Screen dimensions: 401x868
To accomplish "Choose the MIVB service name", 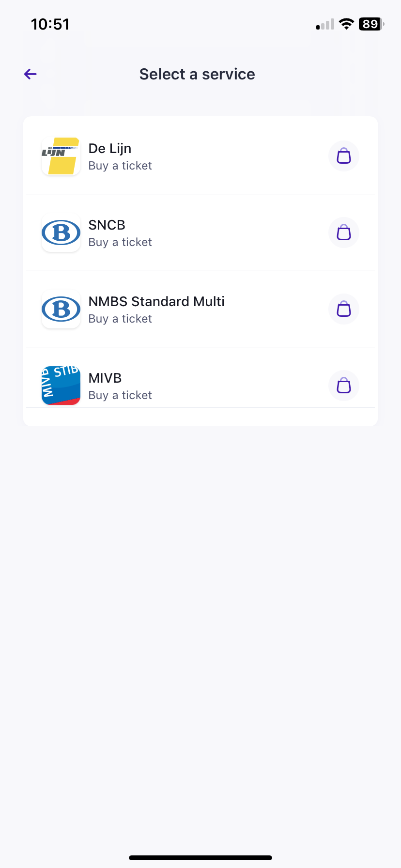I will (105, 378).
